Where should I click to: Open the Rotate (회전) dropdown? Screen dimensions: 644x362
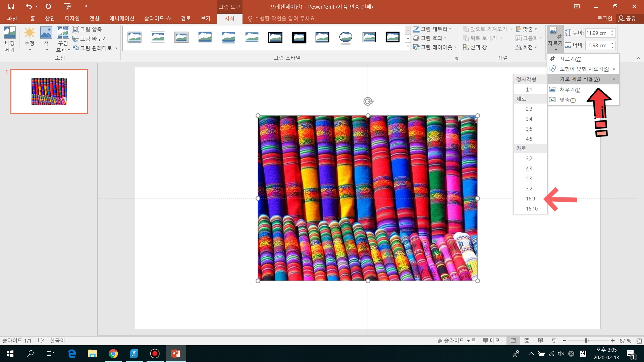pyautogui.click(x=526, y=47)
